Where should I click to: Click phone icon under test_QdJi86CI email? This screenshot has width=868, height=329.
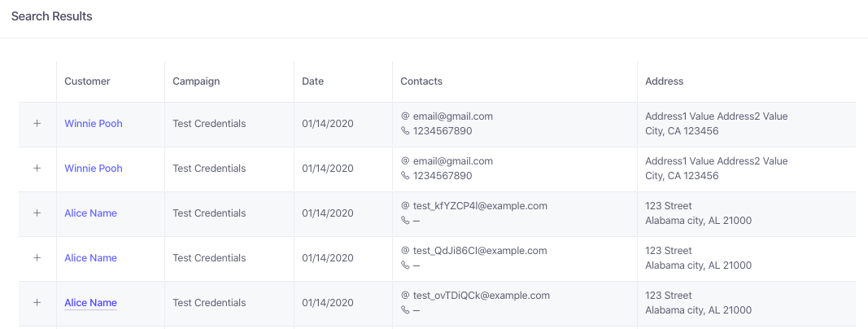(x=405, y=265)
